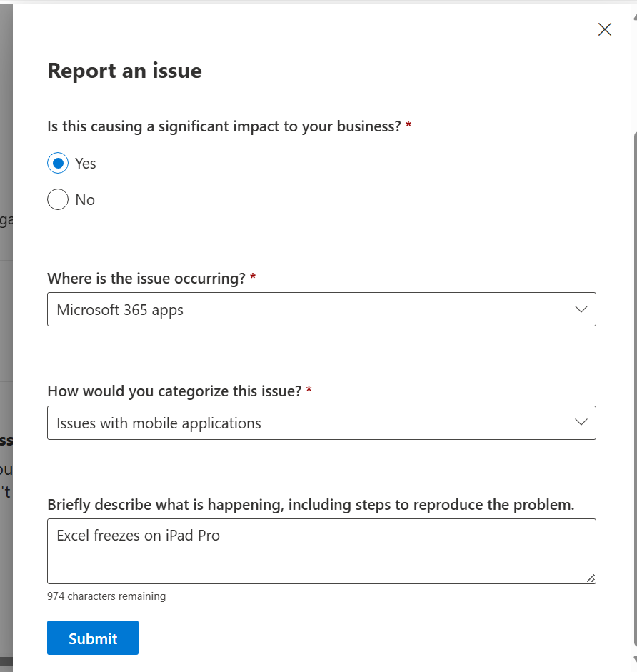
Task: Open the 'Where is the issue occurring' dropdown
Action: (321, 309)
